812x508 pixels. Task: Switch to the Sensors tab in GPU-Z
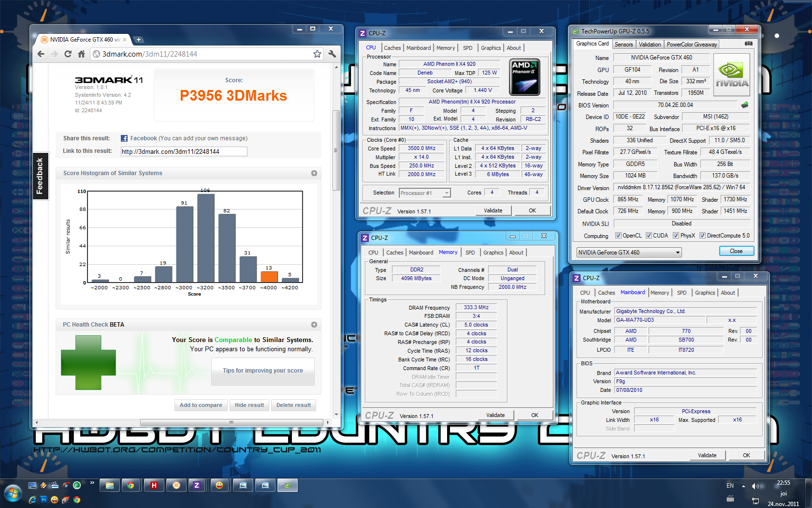[x=623, y=45]
